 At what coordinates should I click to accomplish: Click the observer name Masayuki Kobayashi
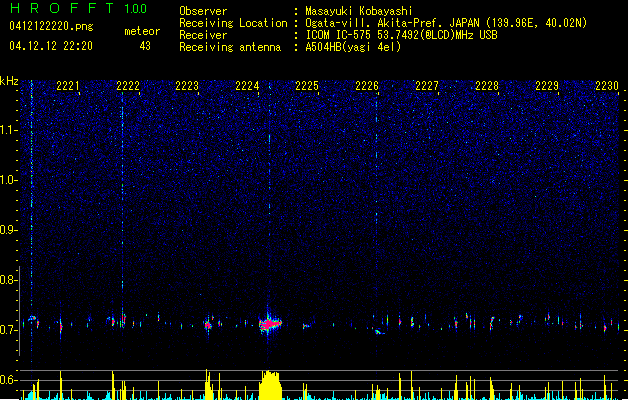click(359, 11)
